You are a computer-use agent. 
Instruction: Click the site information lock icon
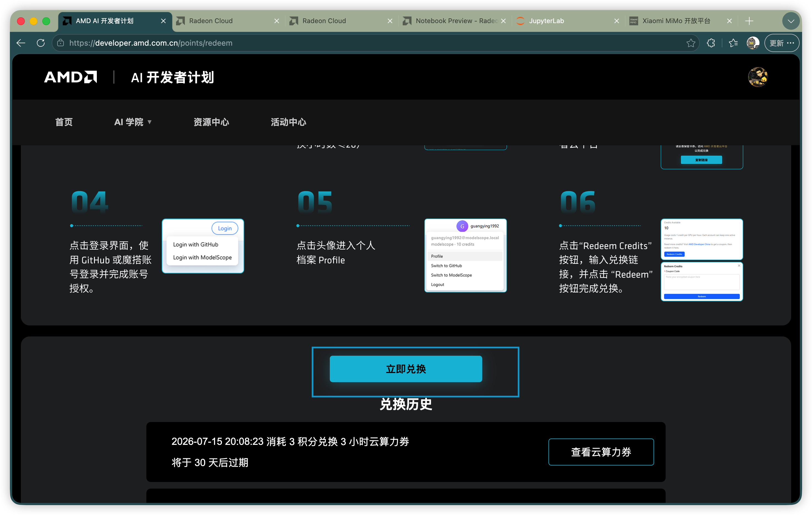[x=60, y=43]
